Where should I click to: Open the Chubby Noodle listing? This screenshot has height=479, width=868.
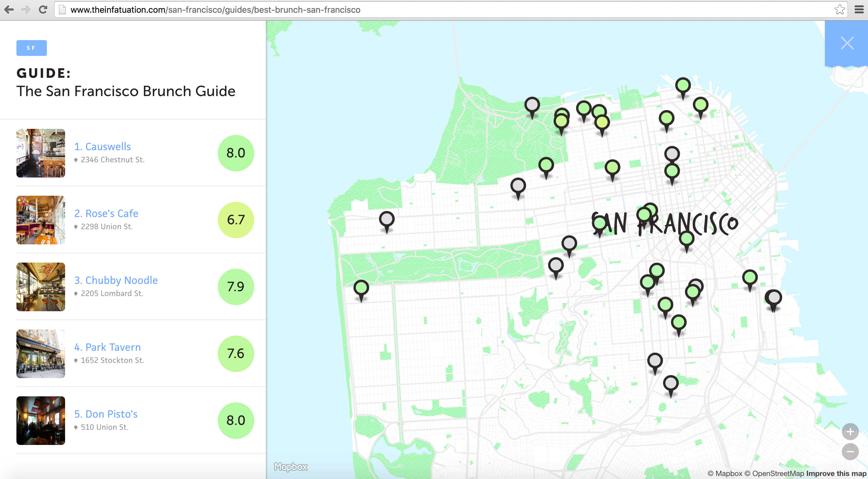pos(116,280)
